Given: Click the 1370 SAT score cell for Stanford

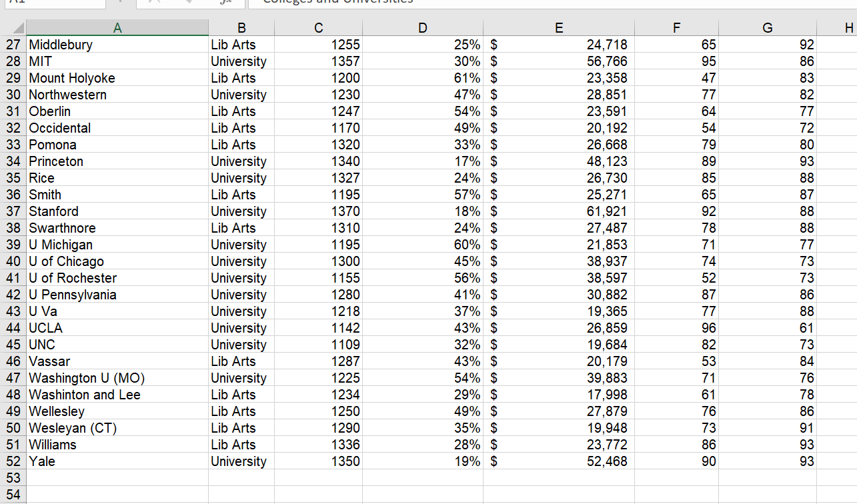Looking at the screenshot, I should (x=318, y=211).
